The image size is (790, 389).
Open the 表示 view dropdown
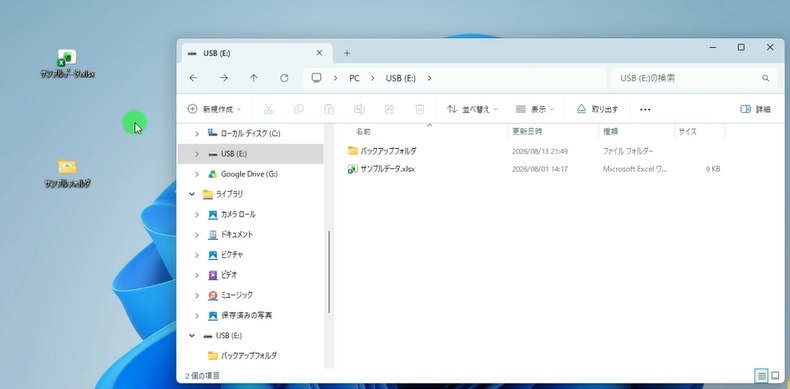(535, 109)
